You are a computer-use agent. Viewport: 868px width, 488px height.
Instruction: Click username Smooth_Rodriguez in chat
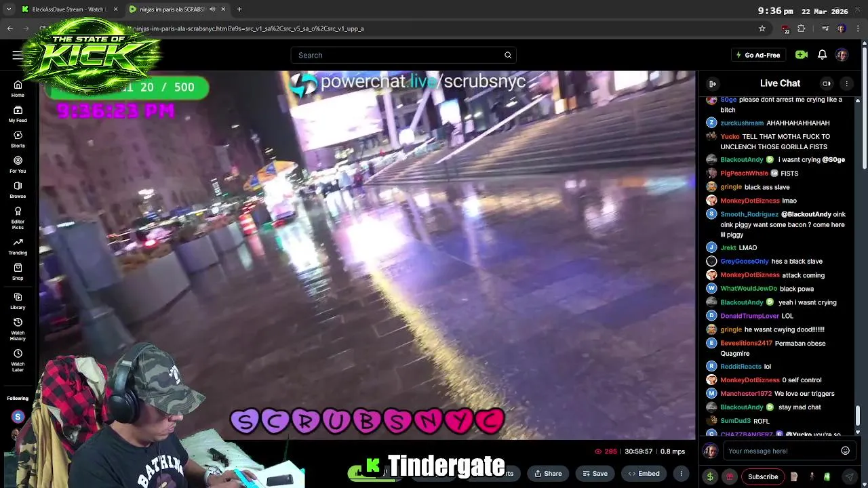[x=749, y=214]
